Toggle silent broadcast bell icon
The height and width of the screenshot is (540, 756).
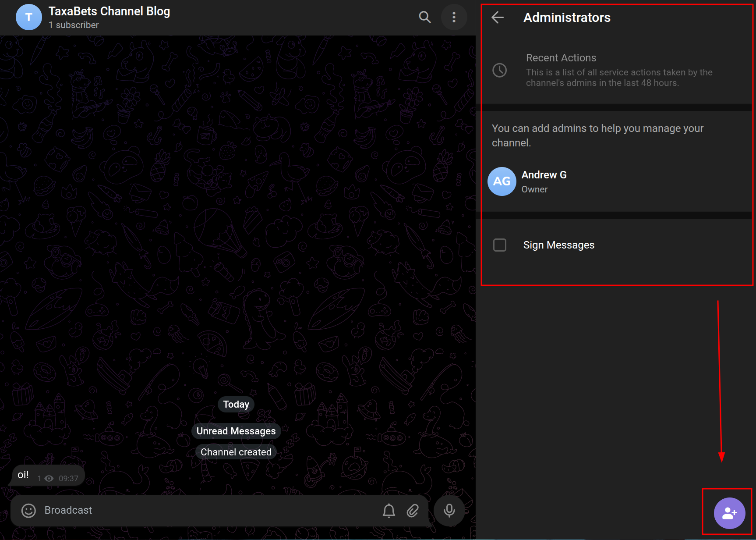389,511
